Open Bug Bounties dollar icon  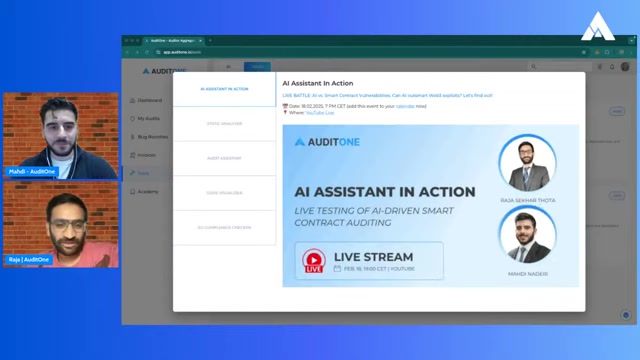[133, 137]
